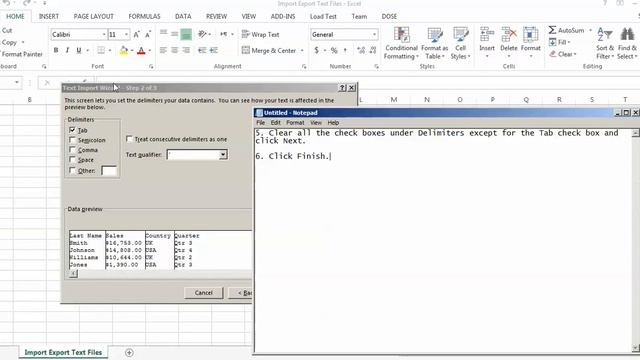640x360 pixels.
Task: Open the font size dropdown
Action: pos(126,34)
